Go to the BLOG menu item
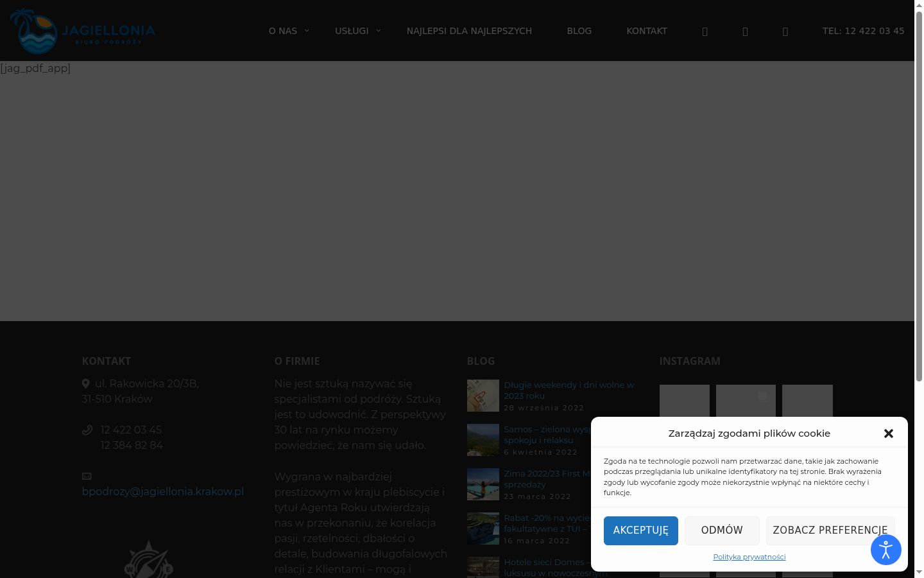This screenshot has height=578, width=924. (579, 31)
